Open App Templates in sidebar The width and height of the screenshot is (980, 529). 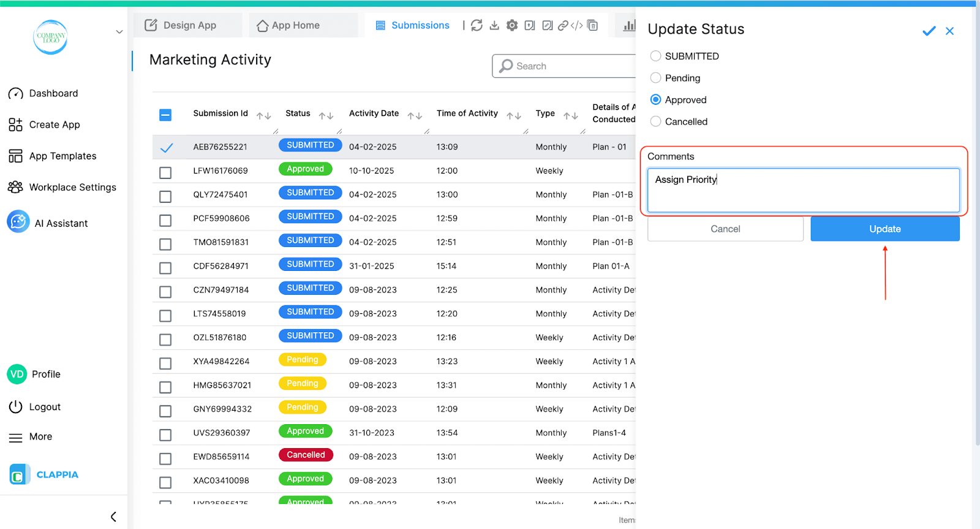click(x=63, y=156)
